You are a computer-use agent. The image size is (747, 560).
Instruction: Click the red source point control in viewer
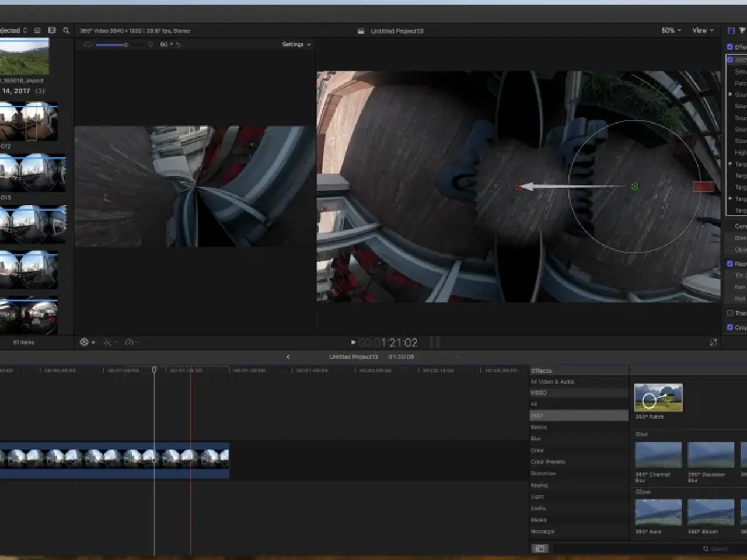[518, 187]
